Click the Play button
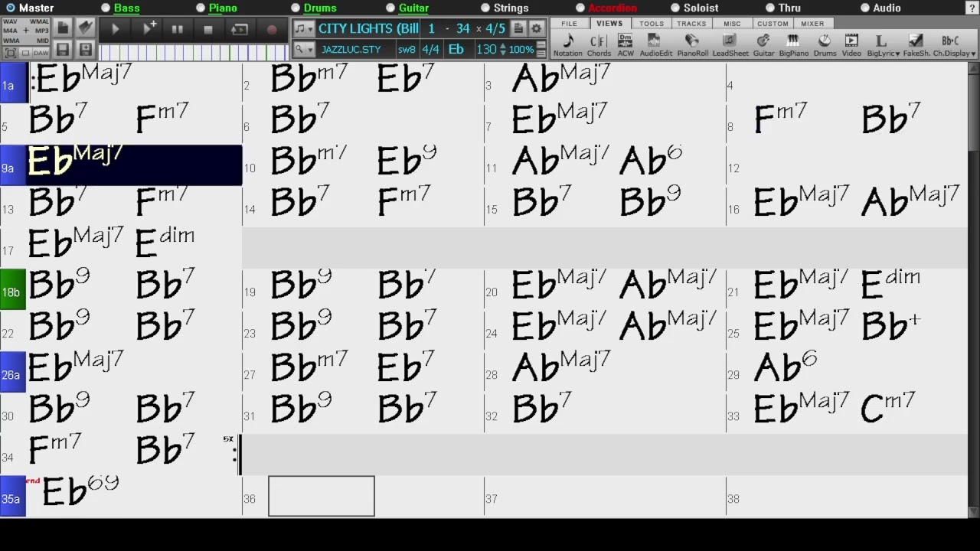Screen dimensions: 980x551 pyautogui.click(x=116, y=29)
